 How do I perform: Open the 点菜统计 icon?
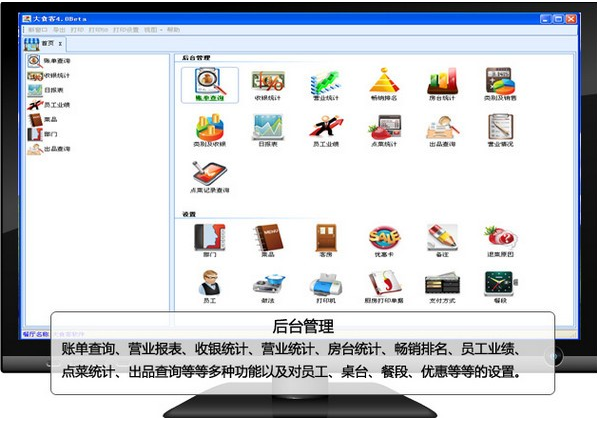tap(384, 131)
